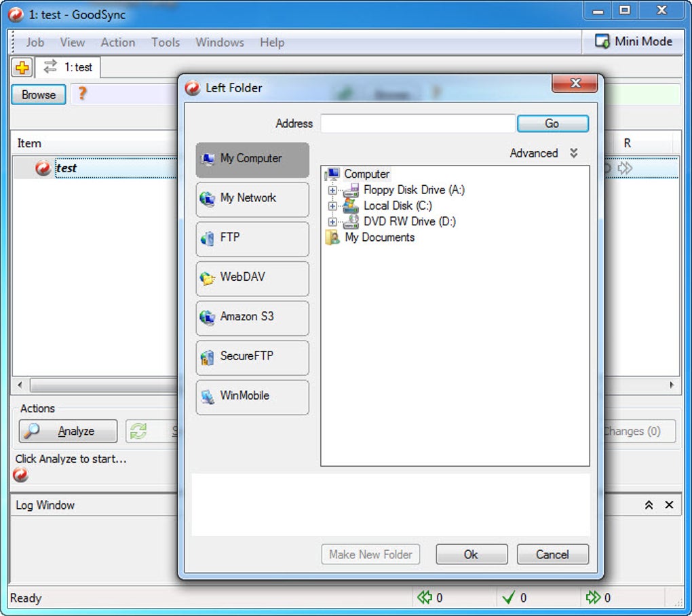Open the Help menu

(x=272, y=42)
